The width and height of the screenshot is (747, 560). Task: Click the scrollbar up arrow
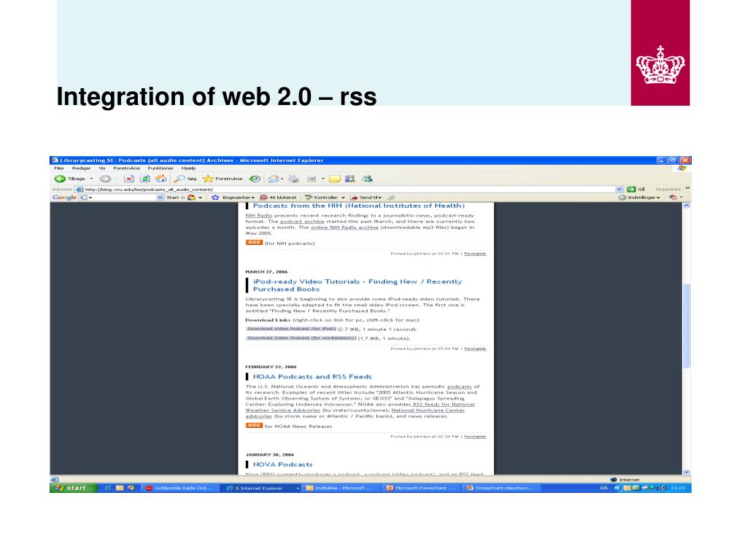(686, 206)
